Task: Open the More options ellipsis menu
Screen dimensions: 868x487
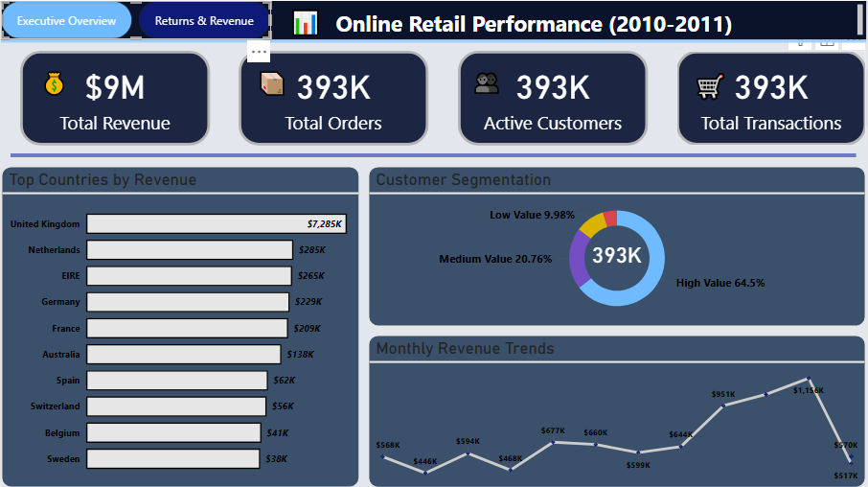Action: (259, 52)
